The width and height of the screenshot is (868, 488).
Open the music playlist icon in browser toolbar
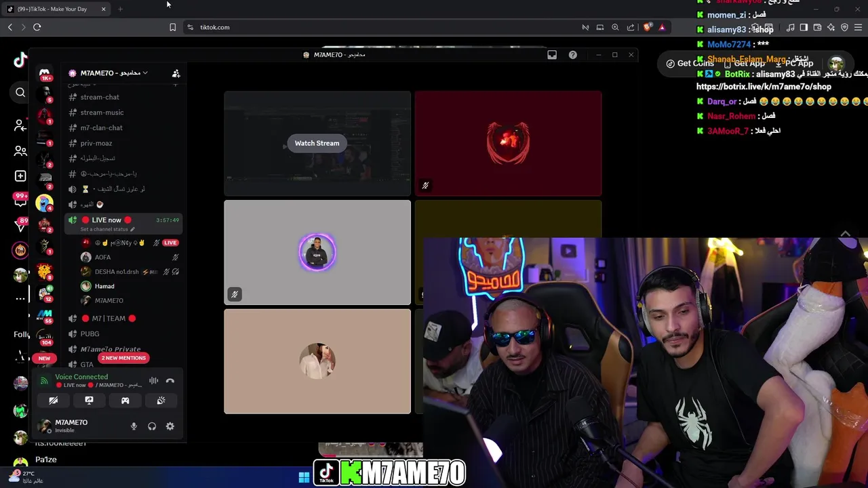(x=790, y=27)
